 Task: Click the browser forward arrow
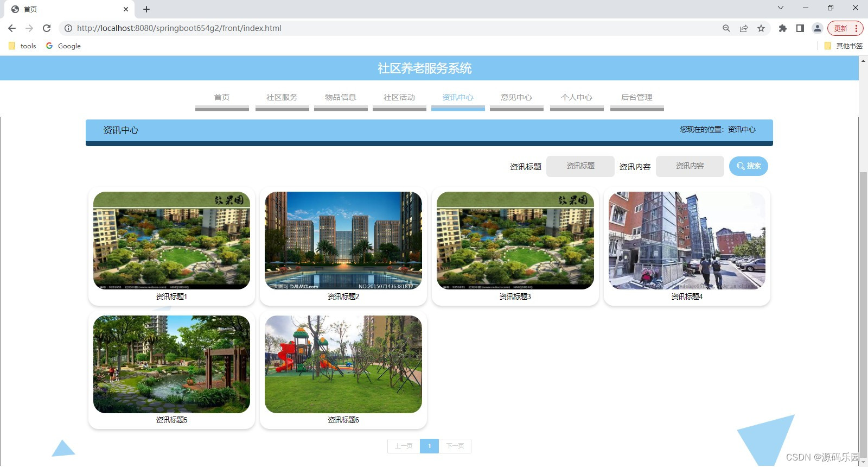click(x=29, y=28)
